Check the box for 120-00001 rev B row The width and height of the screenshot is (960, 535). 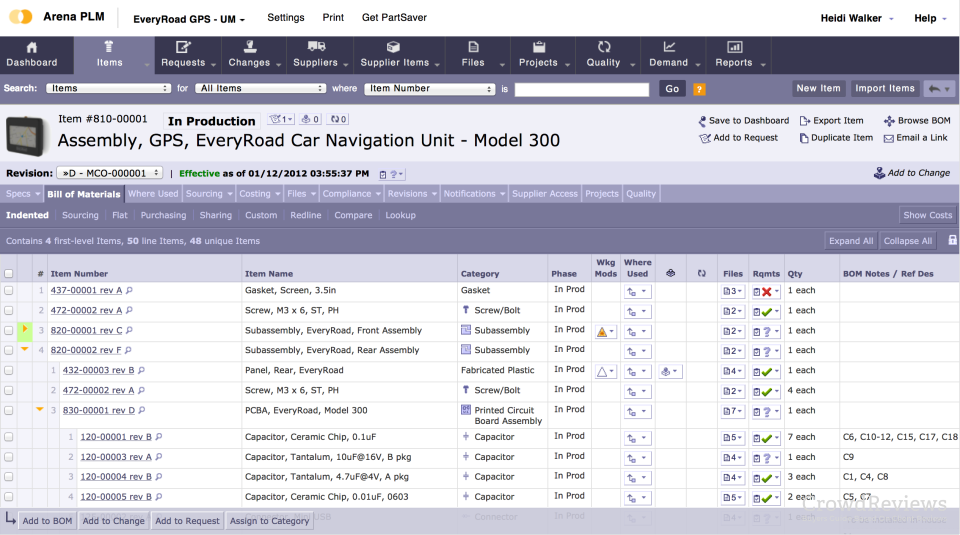[9, 437]
